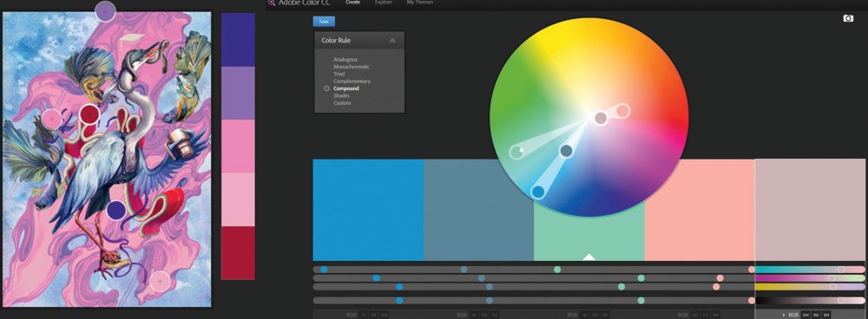
Task: Click the magenta-to-green gradient slider
Action: click(810, 278)
